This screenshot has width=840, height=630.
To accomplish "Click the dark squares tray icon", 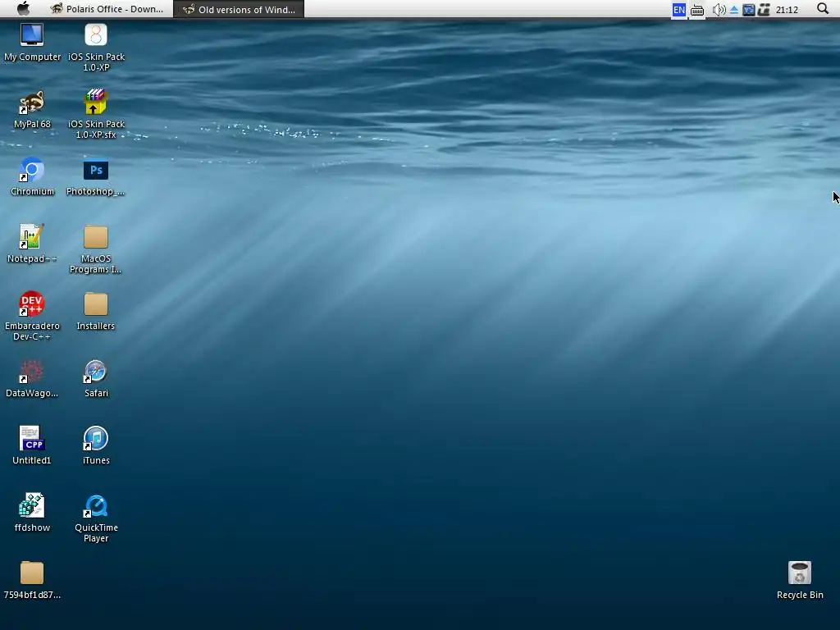I will [x=764, y=10].
